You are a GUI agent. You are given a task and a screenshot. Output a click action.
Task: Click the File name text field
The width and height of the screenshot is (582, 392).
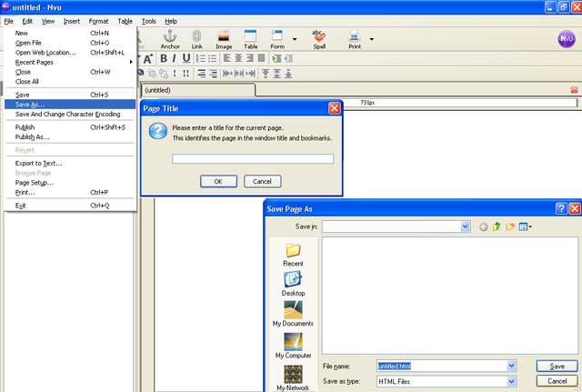442,366
